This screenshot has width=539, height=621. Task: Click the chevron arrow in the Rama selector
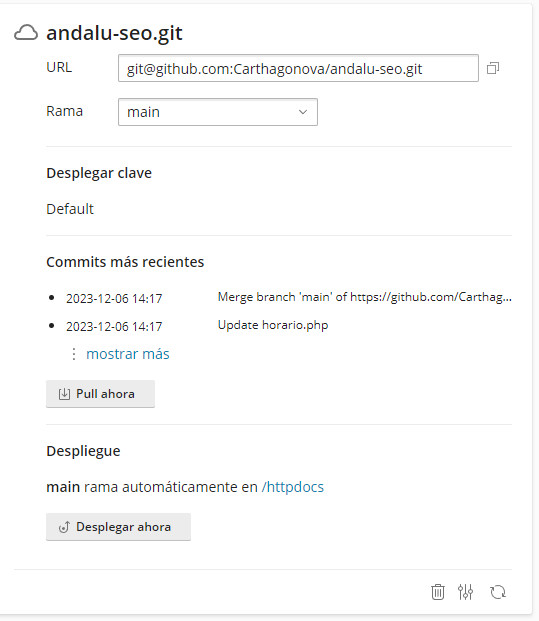[303, 112]
